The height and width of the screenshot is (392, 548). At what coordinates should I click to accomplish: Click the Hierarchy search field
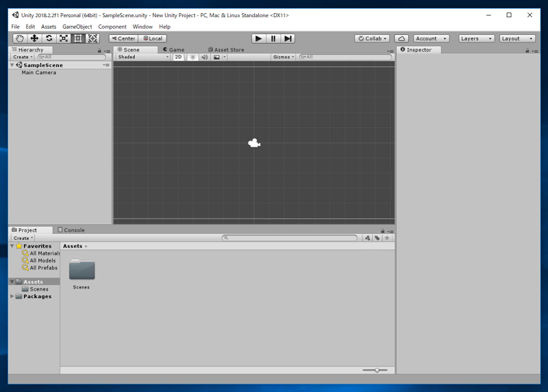click(x=72, y=57)
